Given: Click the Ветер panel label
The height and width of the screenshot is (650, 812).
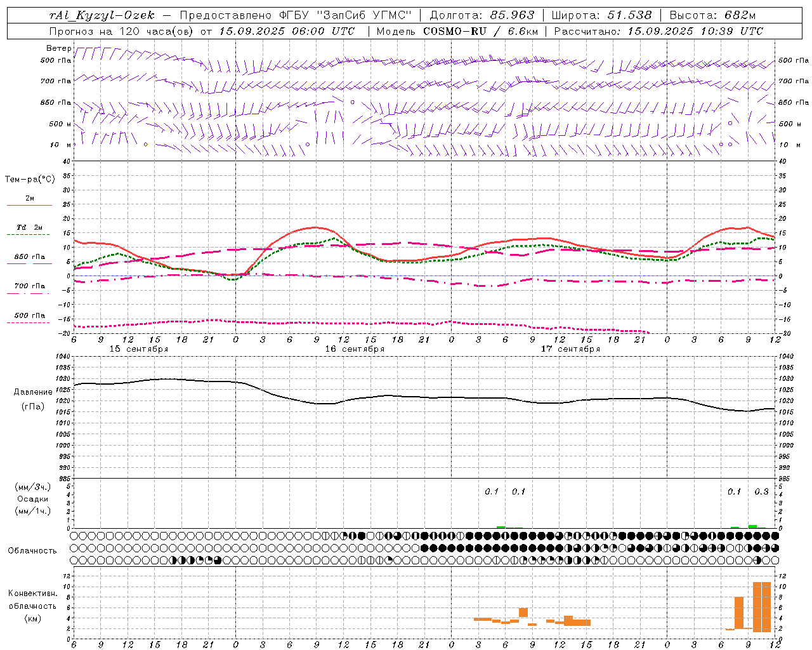Looking at the screenshot, I should coord(59,48).
